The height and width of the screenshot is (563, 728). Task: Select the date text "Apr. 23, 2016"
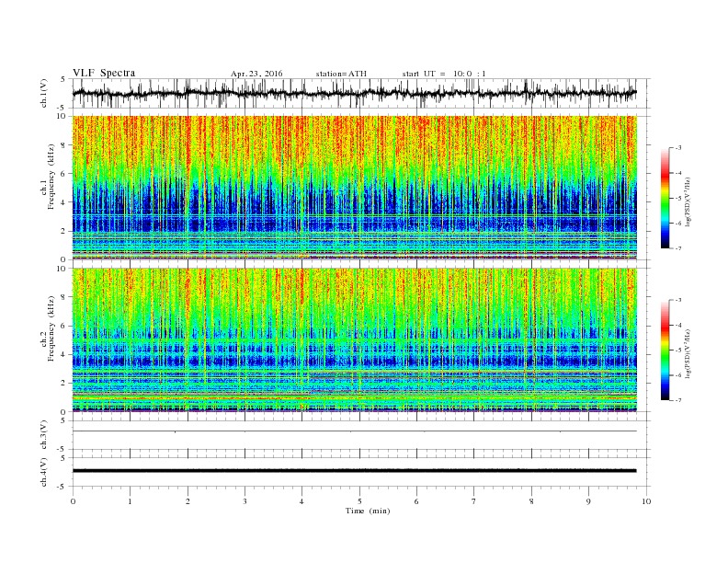click(x=256, y=74)
